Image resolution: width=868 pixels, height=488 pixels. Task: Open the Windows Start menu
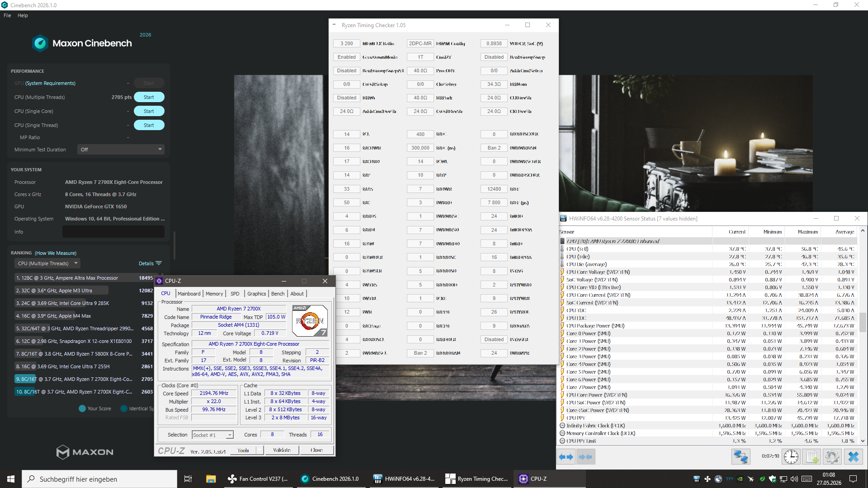tap(11, 479)
